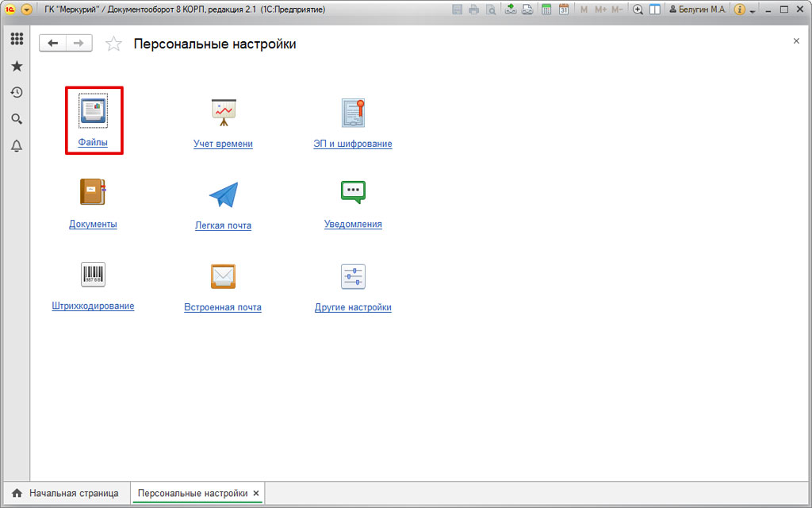The height and width of the screenshot is (508, 812).
Task: Click Get link icon with green arrow
Action: pyautogui.click(x=511, y=10)
